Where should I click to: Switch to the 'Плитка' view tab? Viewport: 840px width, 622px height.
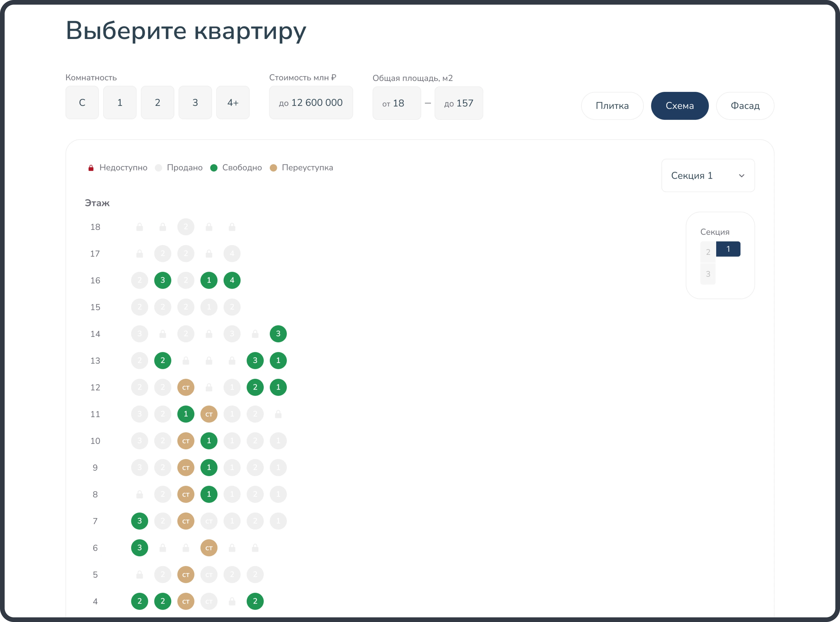click(612, 106)
